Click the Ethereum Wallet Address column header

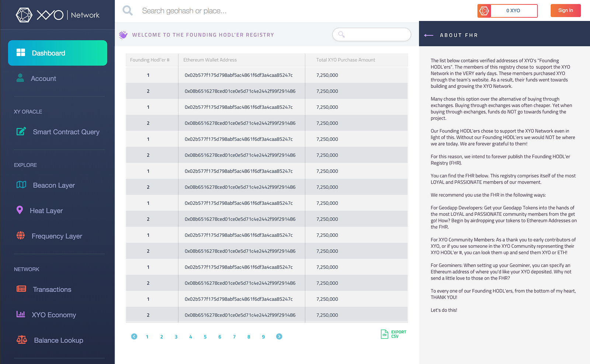(x=210, y=60)
